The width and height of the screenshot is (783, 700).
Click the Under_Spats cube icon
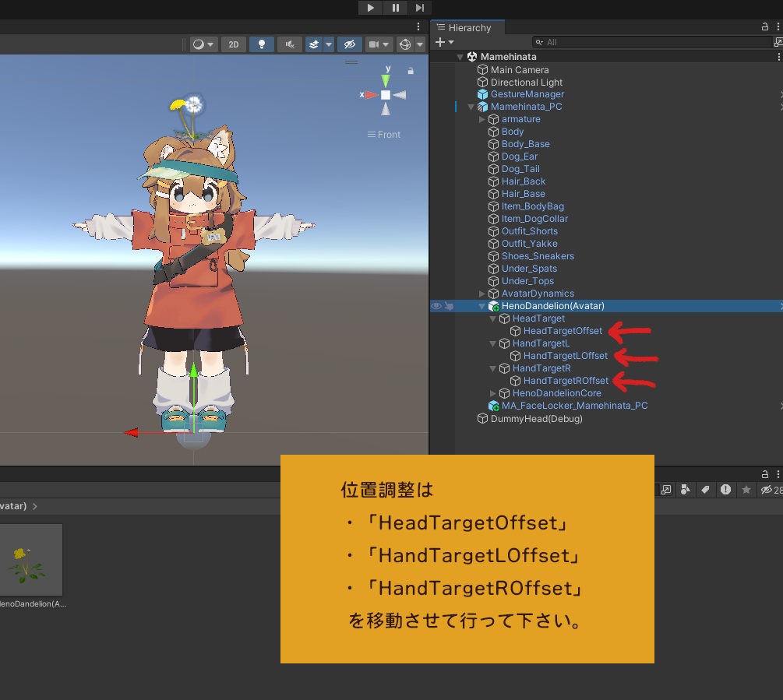(493, 269)
